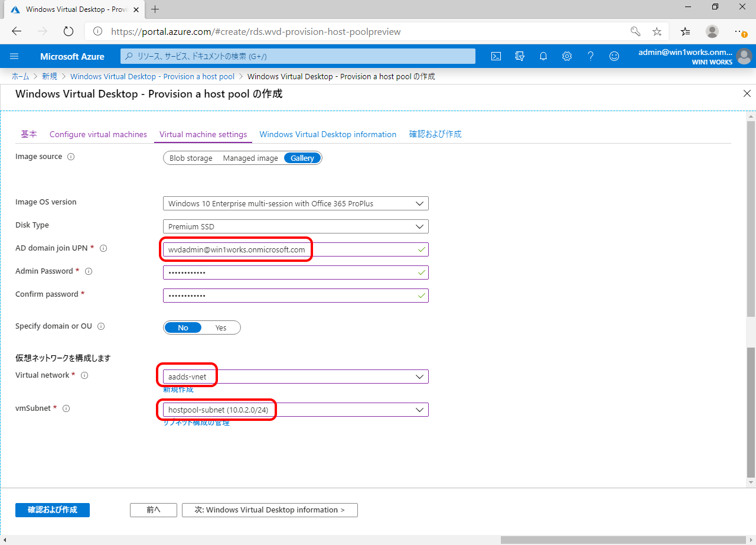Click the Microsoft Azure logo text

(72, 56)
